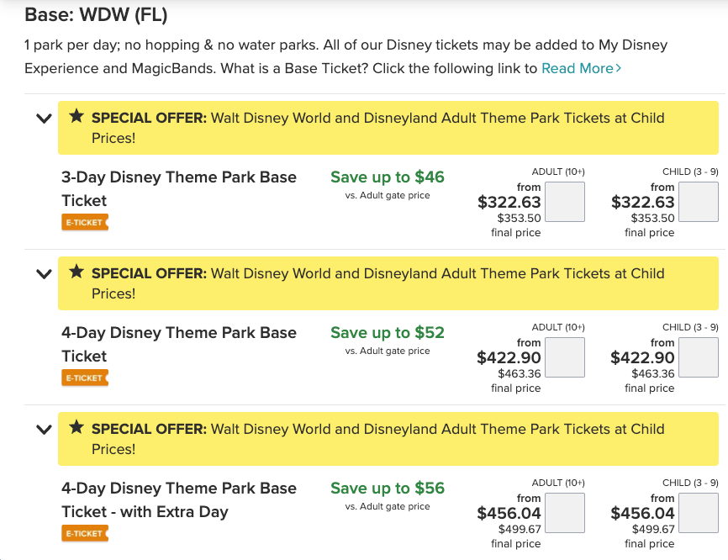Open the Read More link
Screen dimensions: 728x560
pyautogui.click(x=581, y=68)
